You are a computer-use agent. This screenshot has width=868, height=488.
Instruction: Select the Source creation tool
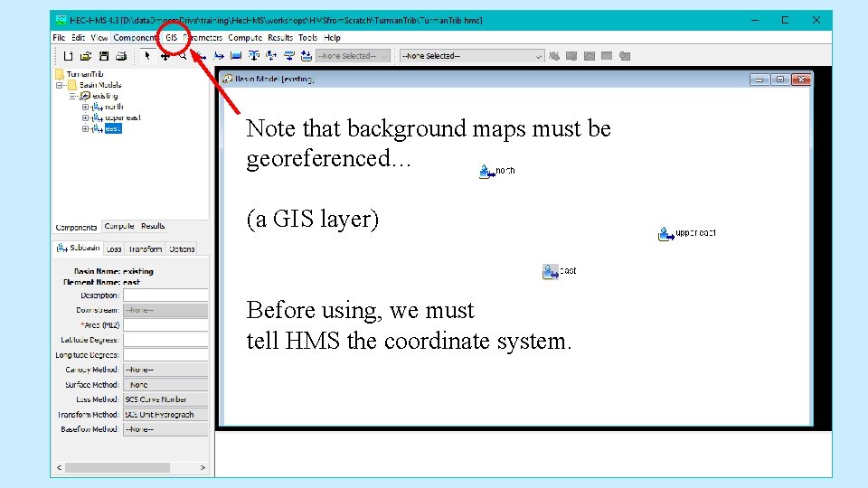click(x=289, y=56)
